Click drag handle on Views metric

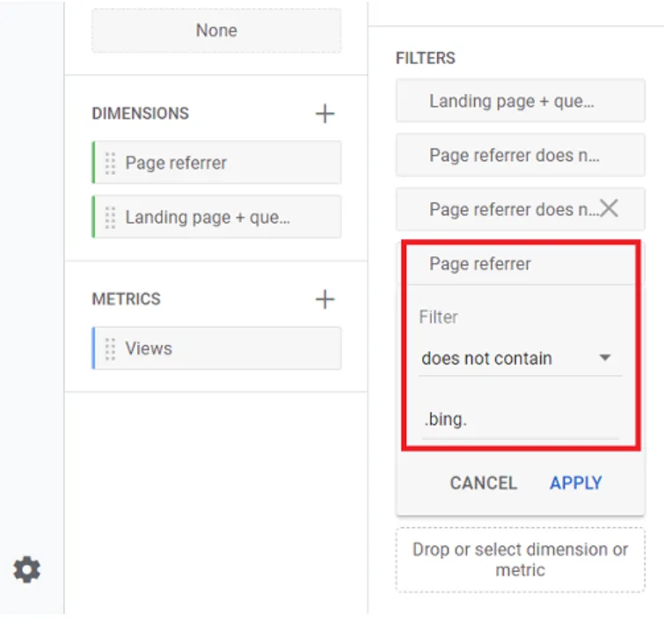click(x=111, y=348)
